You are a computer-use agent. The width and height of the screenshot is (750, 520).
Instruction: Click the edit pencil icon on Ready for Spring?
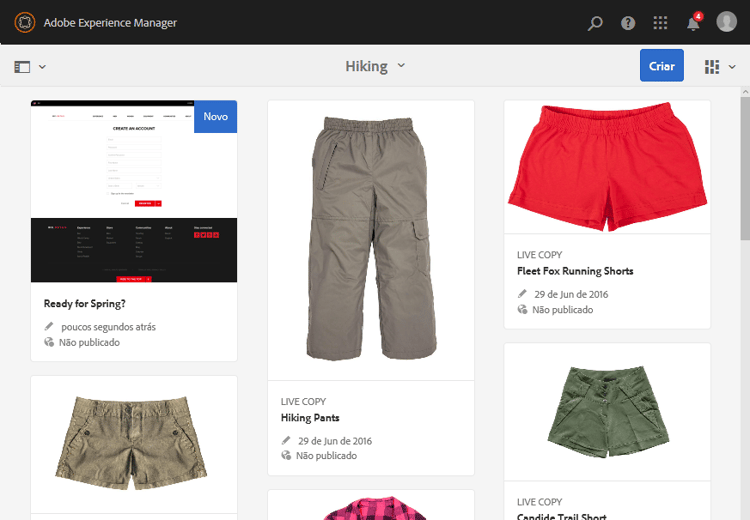[49, 326]
